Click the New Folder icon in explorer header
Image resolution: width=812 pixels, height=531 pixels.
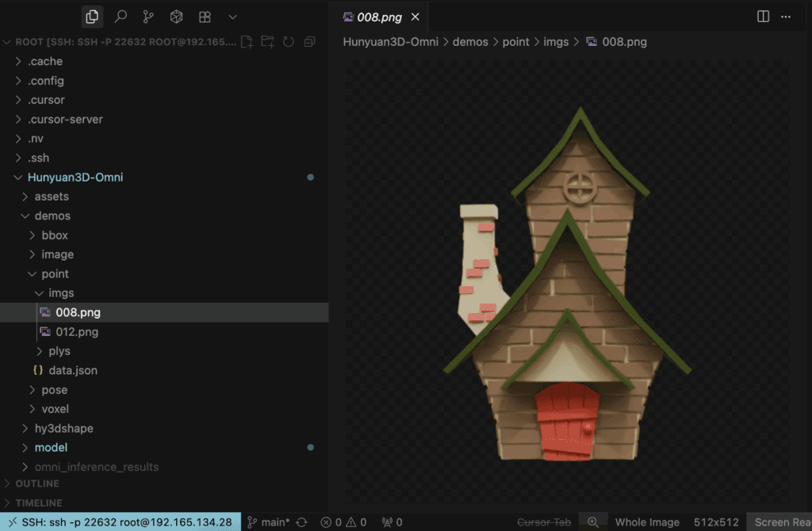point(268,42)
